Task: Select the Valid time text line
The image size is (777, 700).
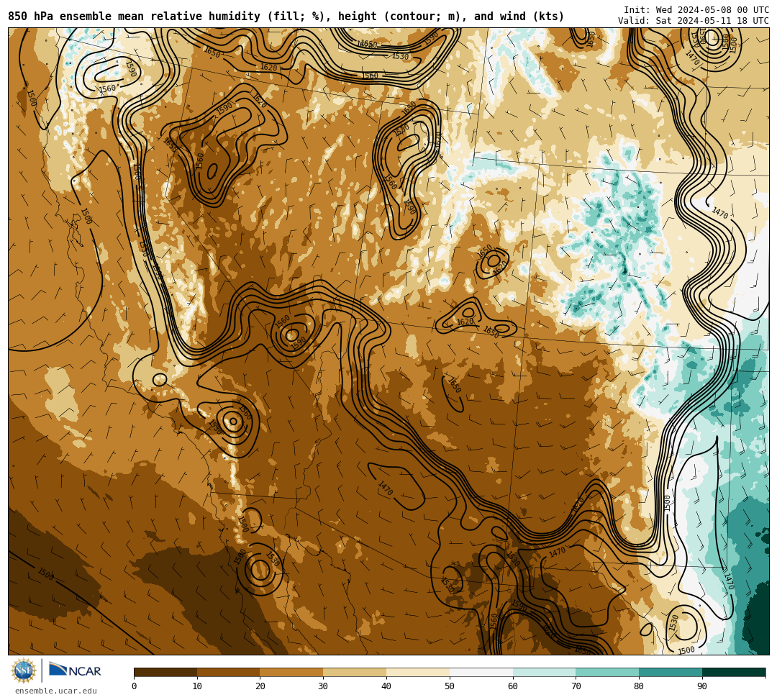Action: tap(694, 21)
